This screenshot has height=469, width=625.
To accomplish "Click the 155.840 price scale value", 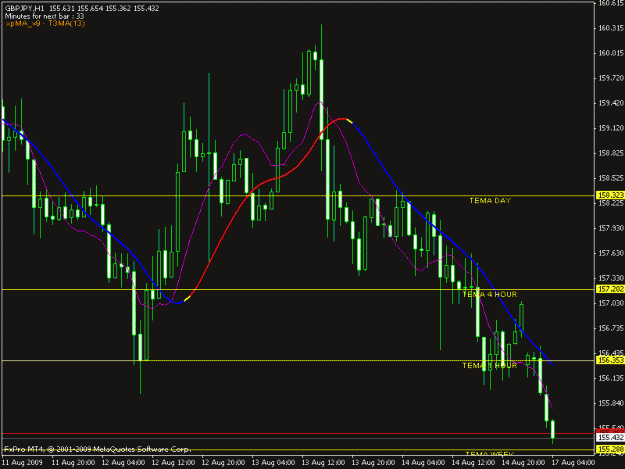I will tap(610, 403).
